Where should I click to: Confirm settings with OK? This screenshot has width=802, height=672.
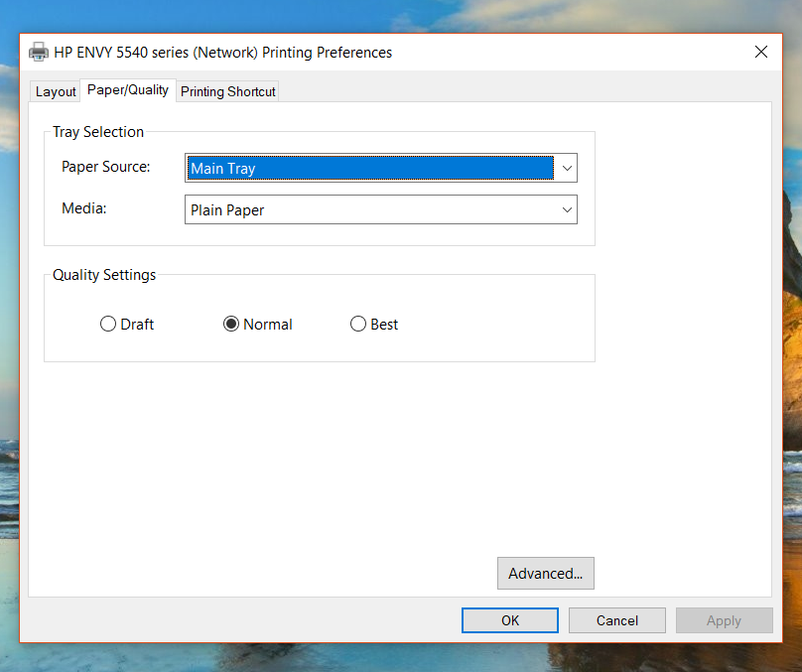pyautogui.click(x=510, y=620)
